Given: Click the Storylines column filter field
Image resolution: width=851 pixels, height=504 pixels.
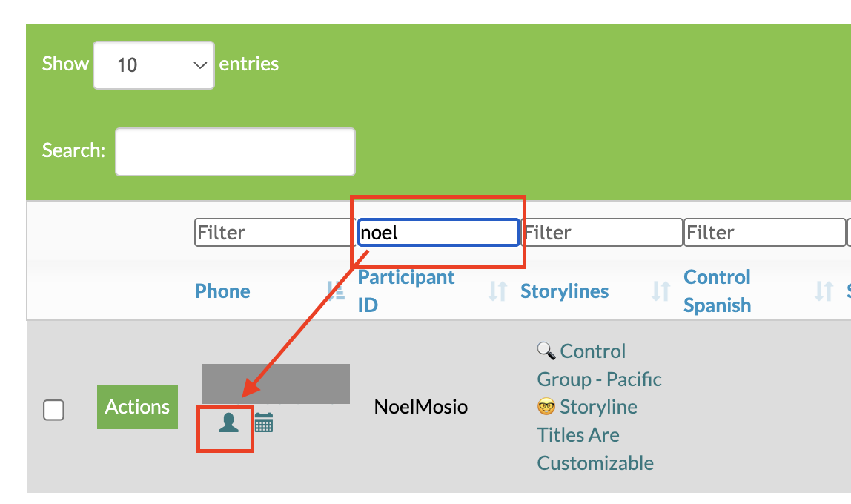Looking at the screenshot, I should 601,233.
